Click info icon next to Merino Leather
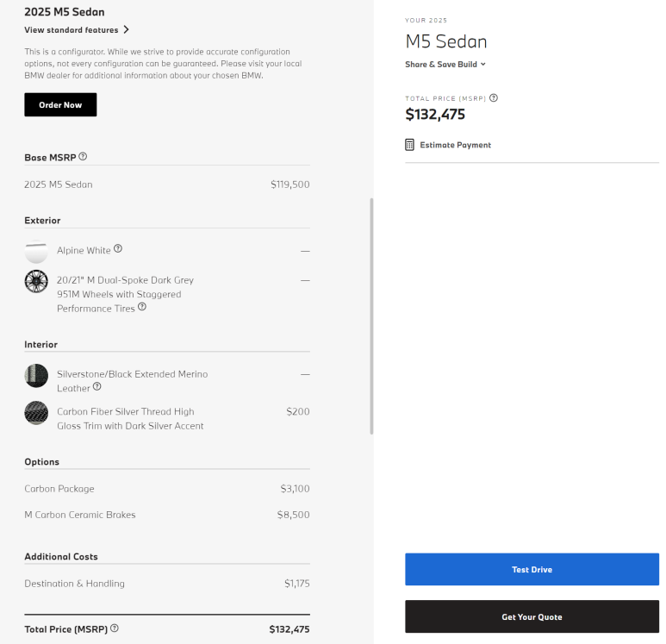The image size is (666, 644). point(96,387)
